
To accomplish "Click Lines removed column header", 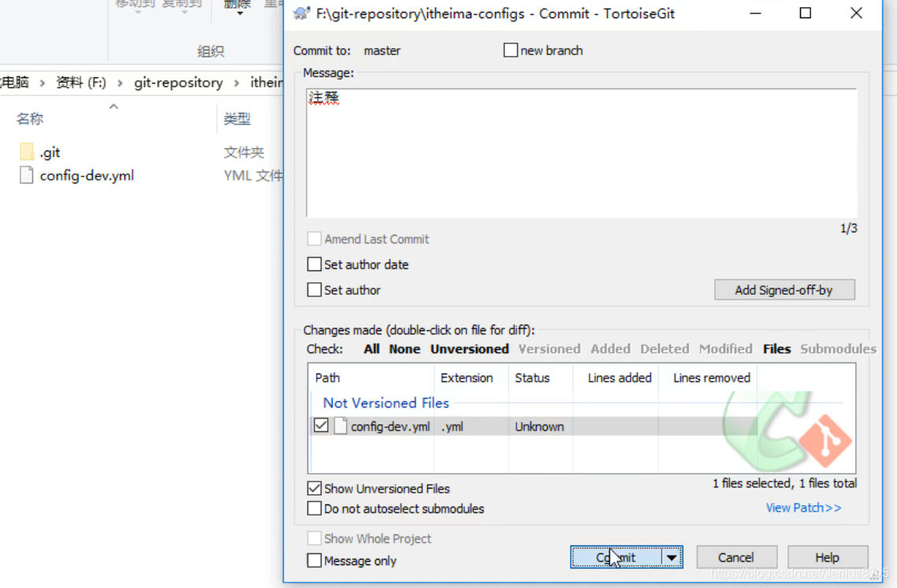I will tap(708, 378).
